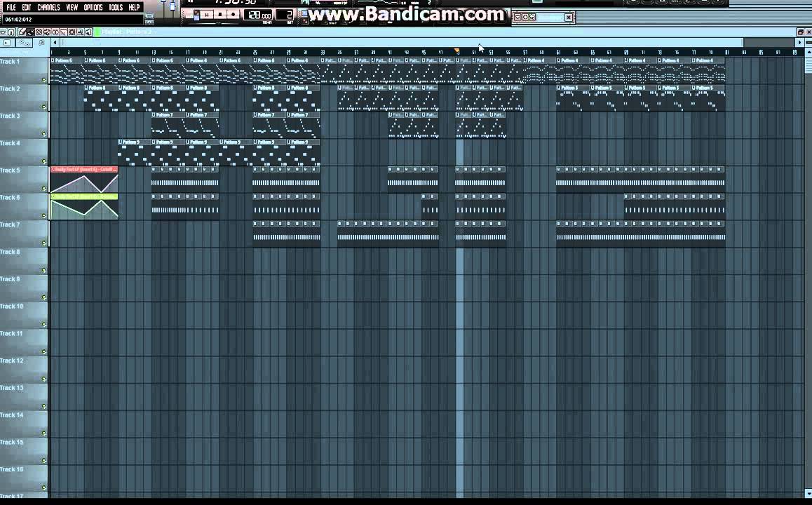Click the Track 14 label
The height and width of the screenshot is (505, 812).
click(11, 415)
